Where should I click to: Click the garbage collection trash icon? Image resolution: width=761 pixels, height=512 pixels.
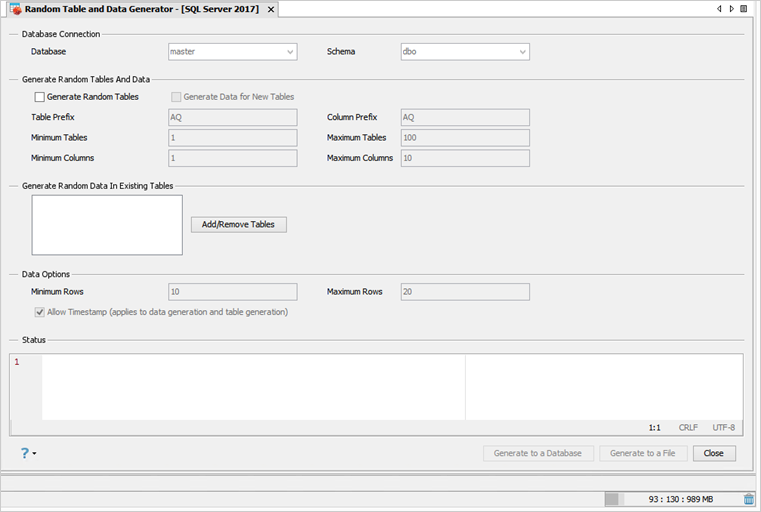tap(749, 499)
